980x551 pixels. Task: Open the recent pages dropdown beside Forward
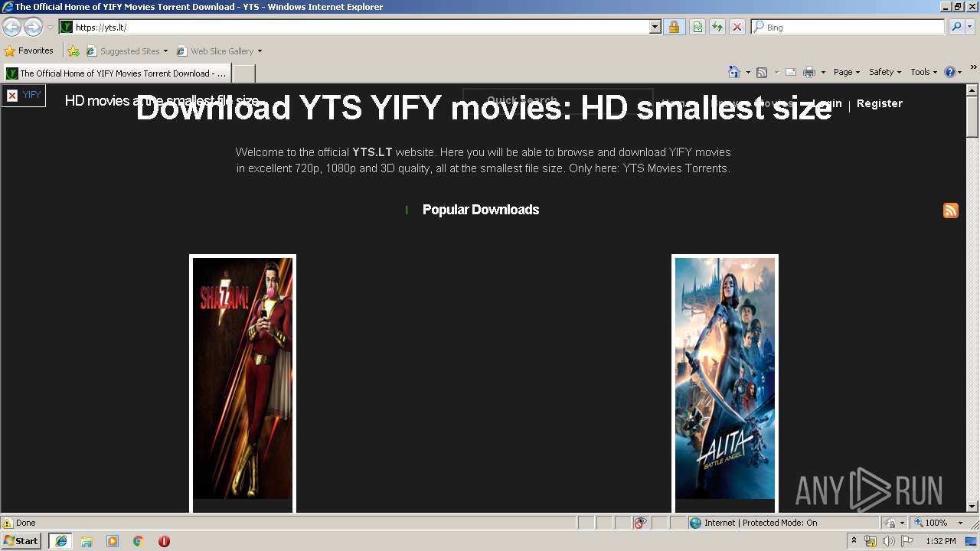click(x=50, y=28)
